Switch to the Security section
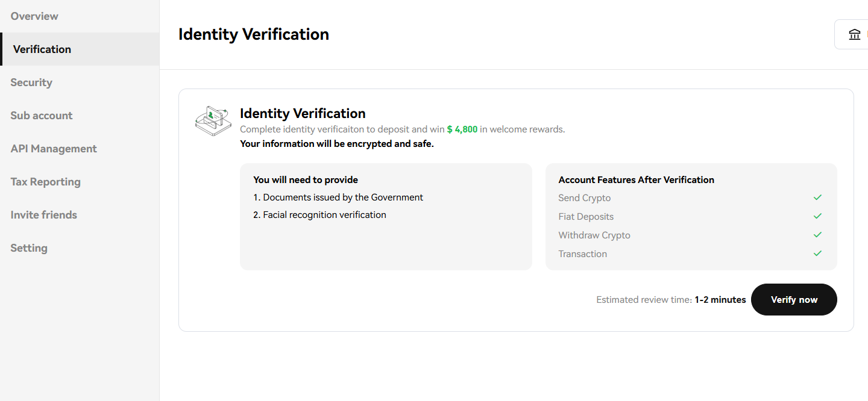 coord(31,82)
